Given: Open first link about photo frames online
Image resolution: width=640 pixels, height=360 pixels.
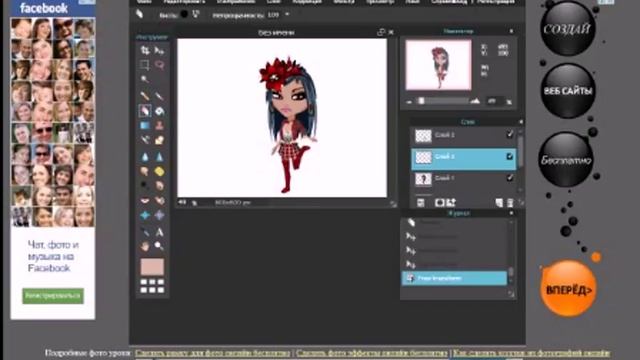Looking at the screenshot, I should click(x=212, y=353).
